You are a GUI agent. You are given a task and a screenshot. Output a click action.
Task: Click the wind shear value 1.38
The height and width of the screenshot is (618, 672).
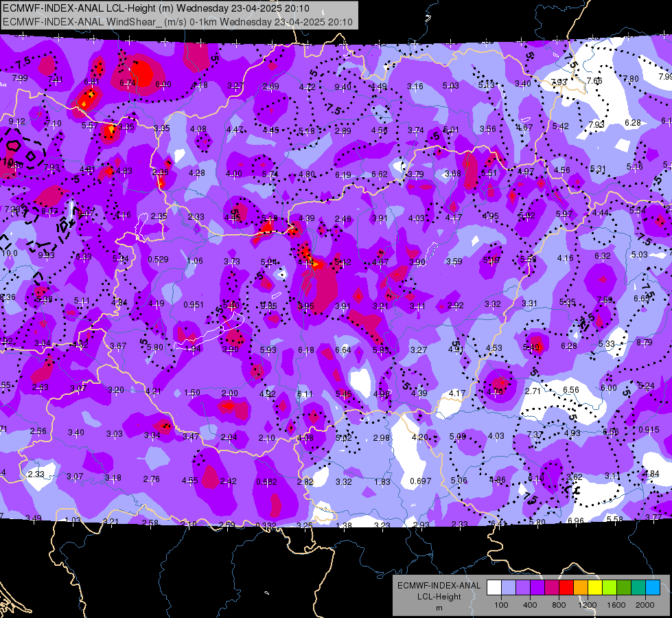(x=344, y=525)
